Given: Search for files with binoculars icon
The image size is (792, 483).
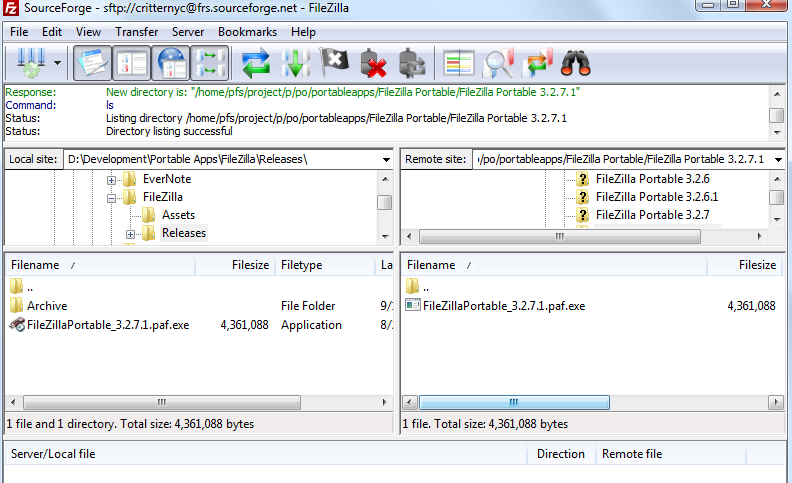Looking at the screenshot, I should (x=576, y=64).
